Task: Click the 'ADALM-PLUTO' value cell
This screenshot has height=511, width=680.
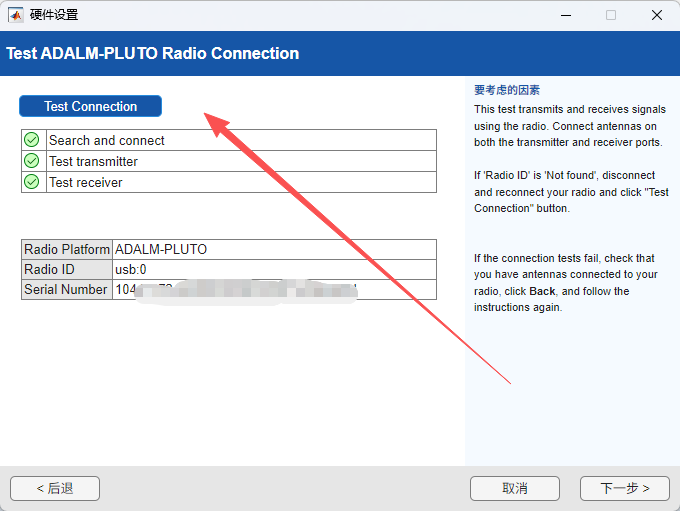Action: (275, 249)
